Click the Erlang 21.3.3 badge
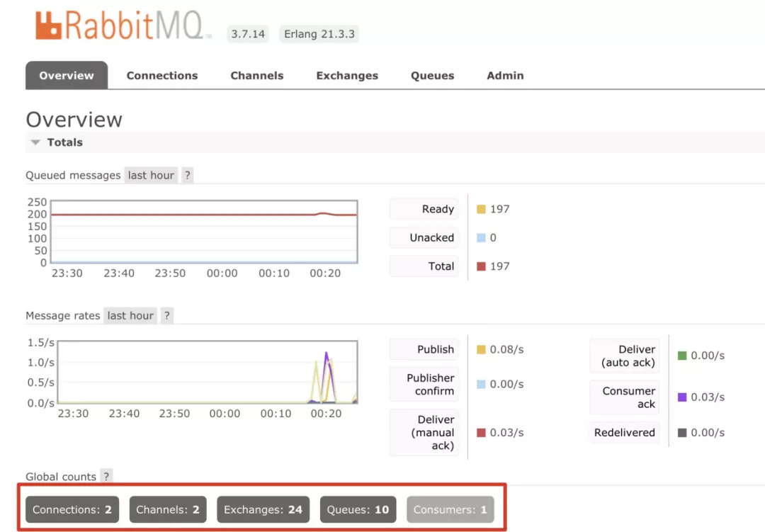The height and width of the screenshot is (532, 765). [319, 34]
